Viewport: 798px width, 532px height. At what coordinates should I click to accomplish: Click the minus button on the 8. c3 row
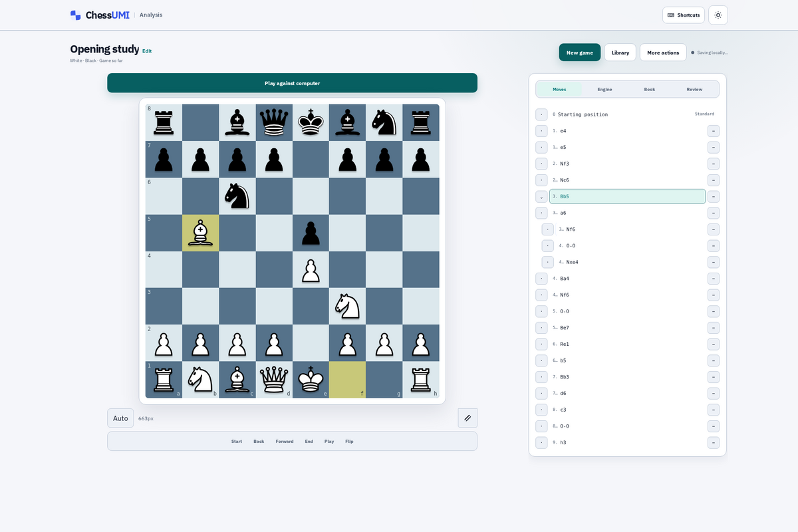tap(713, 410)
